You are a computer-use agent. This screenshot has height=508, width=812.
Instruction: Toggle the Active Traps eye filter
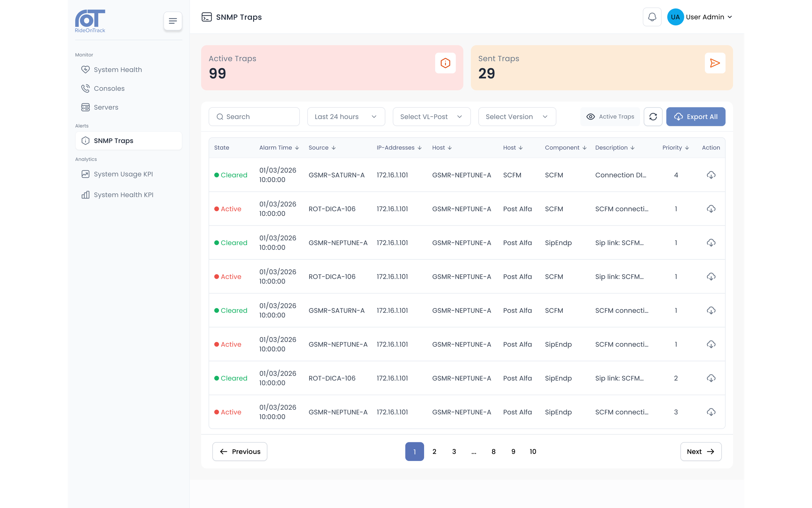coord(610,117)
